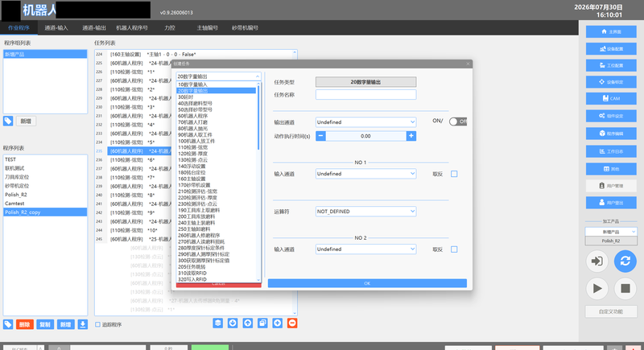This screenshot has height=350, width=644.
Task: Click the tag icon beside program-group 新增
Action: coord(8,121)
